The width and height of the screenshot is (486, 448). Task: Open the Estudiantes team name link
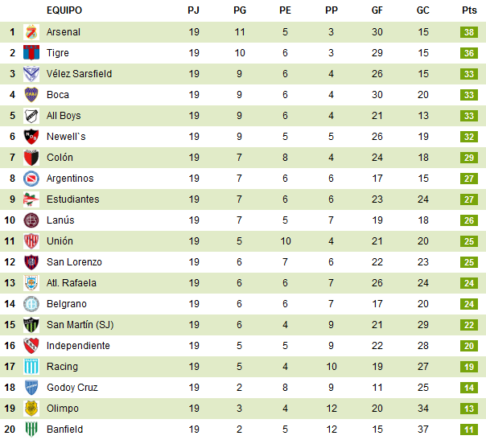click(72, 199)
